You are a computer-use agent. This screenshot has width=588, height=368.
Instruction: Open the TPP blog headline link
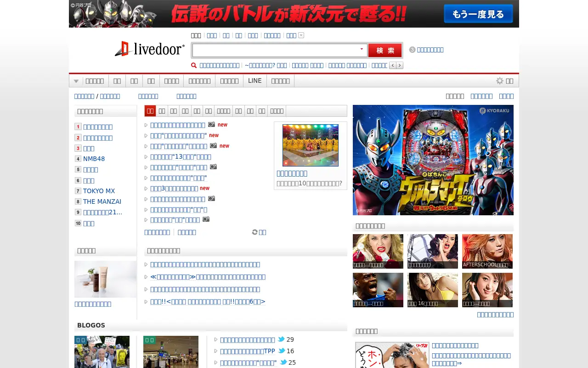point(247,351)
